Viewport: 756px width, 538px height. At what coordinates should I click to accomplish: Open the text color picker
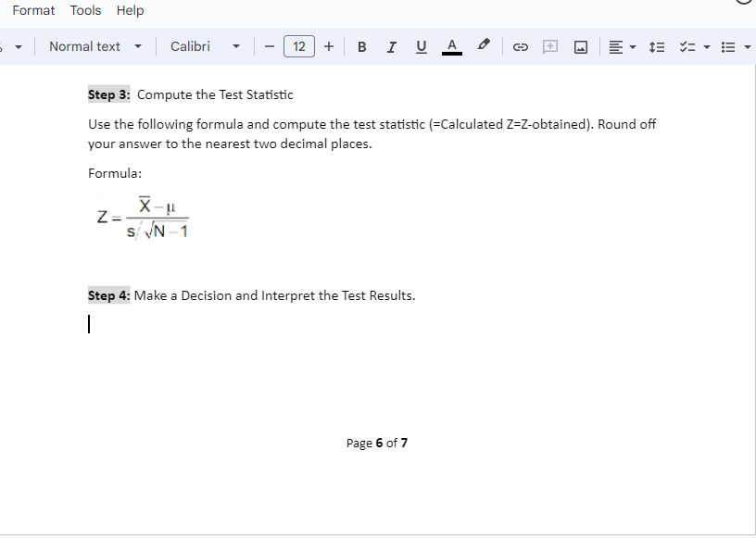(x=451, y=46)
